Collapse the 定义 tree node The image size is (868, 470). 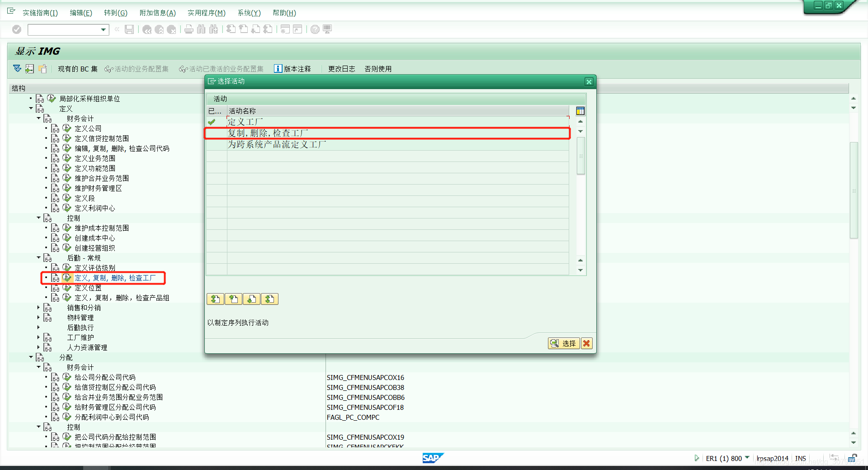[x=31, y=109]
